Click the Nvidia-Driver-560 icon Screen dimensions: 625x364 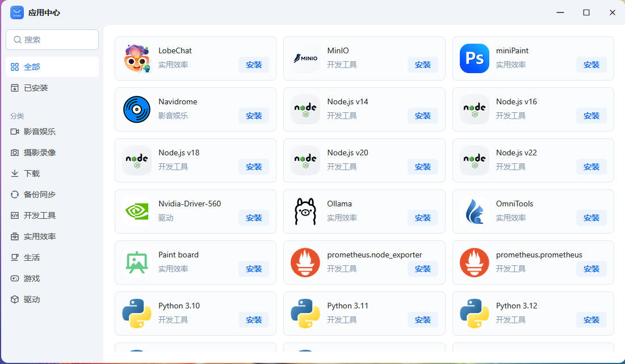click(137, 211)
